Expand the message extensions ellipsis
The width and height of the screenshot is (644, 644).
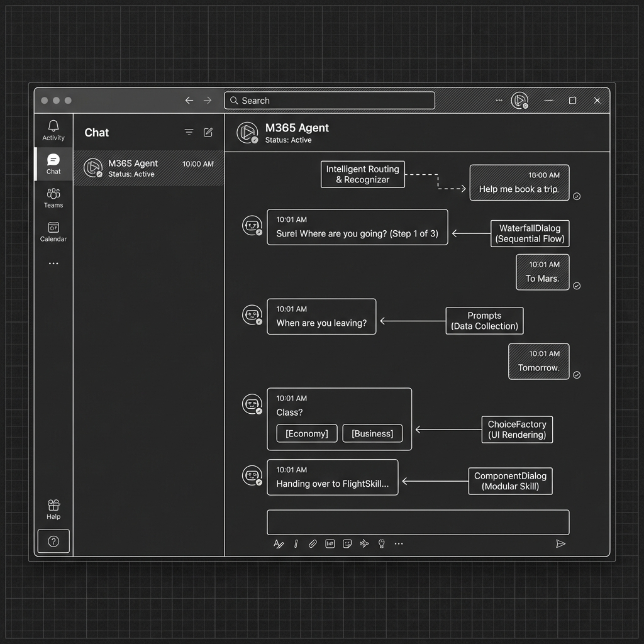pyautogui.click(x=398, y=543)
